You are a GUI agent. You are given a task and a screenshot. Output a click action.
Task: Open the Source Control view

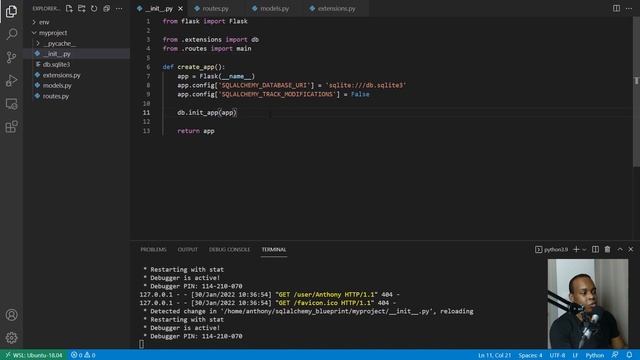point(11,57)
